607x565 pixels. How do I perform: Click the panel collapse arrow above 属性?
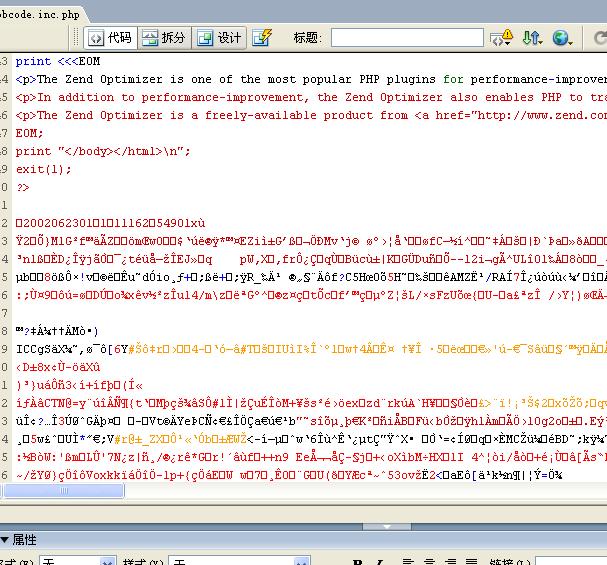click(387, 527)
